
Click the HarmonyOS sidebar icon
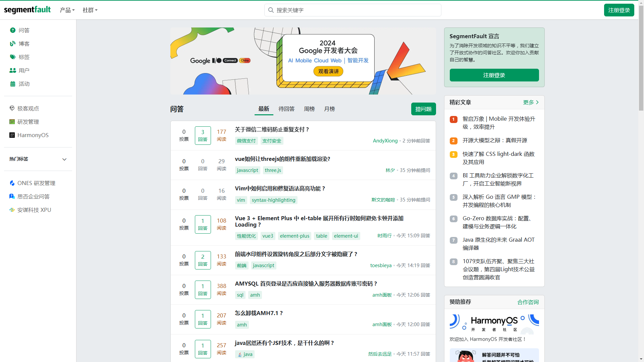click(12, 135)
